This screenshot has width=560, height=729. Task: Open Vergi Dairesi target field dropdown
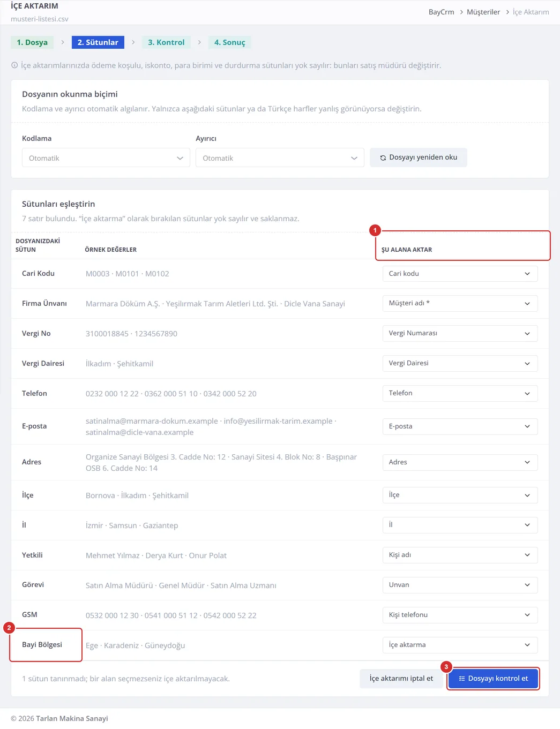[460, 364]
